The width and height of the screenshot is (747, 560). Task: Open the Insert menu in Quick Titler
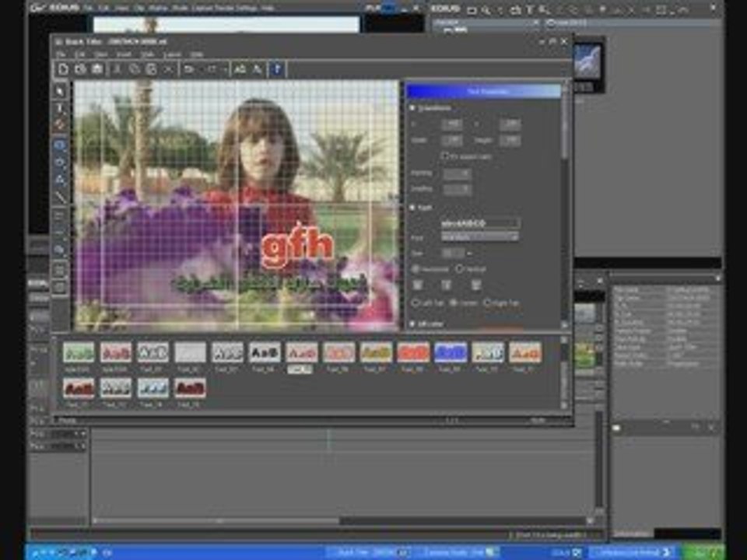pos(124,54)
